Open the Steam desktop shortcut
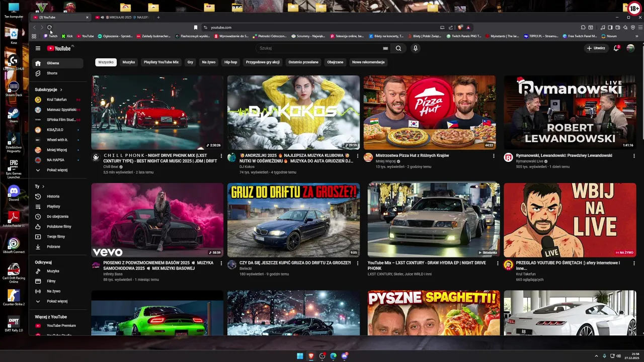 coord(14,115)
